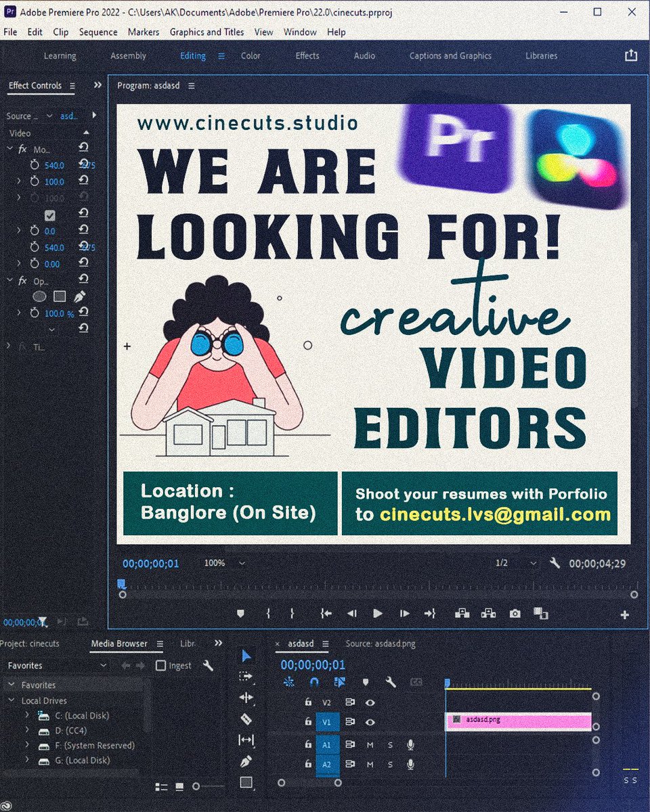650x812 pixels.
Task: Expand the Time Remapping effect
Action: point(9,346)
